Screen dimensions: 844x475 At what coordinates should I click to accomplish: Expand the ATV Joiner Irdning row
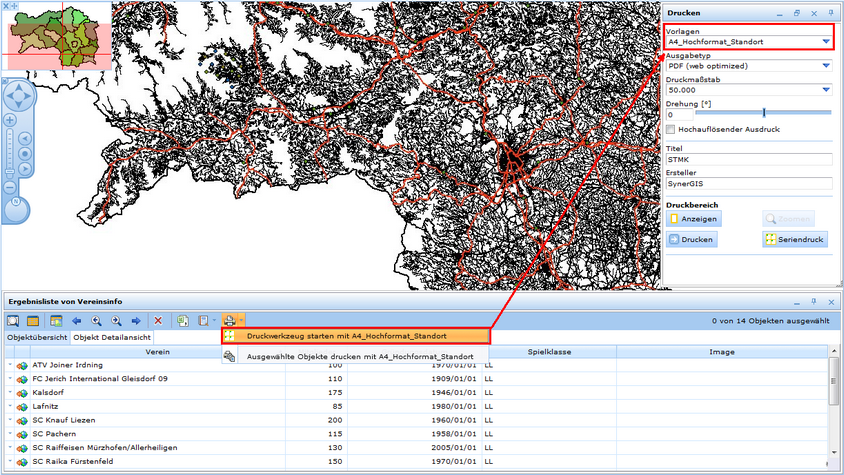[10, 365]
